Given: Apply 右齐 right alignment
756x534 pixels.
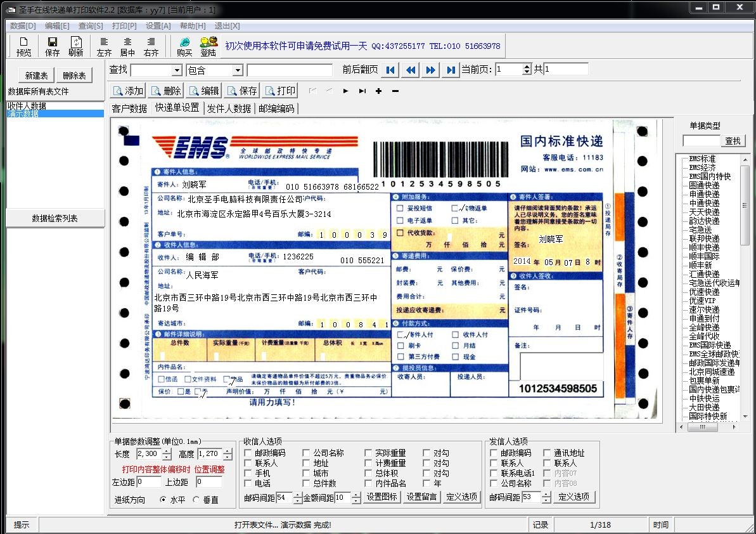Looking at the screenshot, I should (x=151, y=46).
